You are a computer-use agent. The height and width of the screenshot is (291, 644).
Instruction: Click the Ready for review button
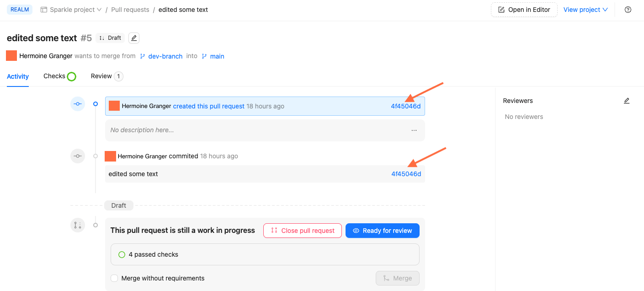(x=382, y=230)
